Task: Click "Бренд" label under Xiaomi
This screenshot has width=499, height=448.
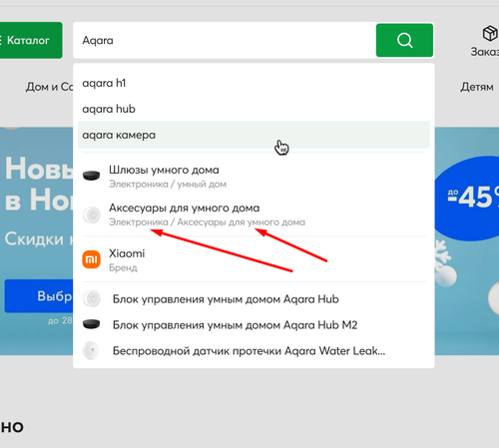Action: pos(123,267)
